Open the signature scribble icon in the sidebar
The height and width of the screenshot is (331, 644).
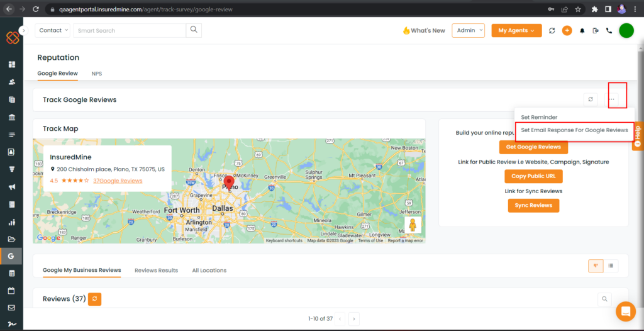pyautogui.click(x=11, y=324)
